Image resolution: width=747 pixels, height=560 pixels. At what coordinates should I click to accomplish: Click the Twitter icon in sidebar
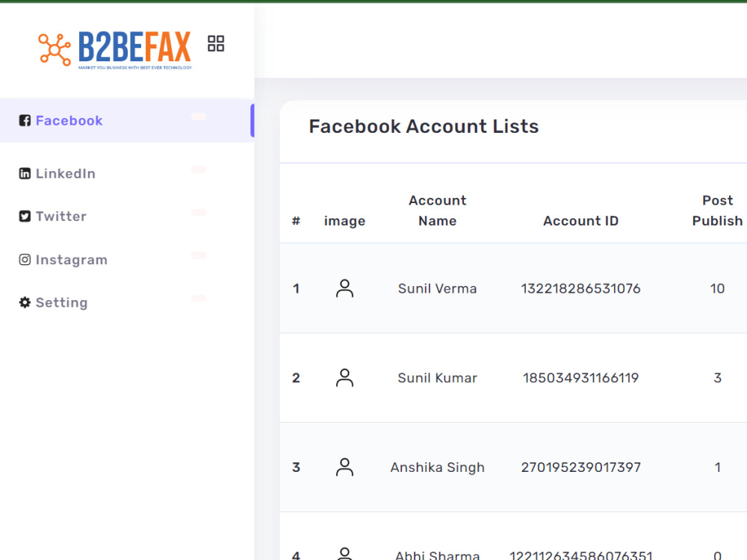pos(25,217)
